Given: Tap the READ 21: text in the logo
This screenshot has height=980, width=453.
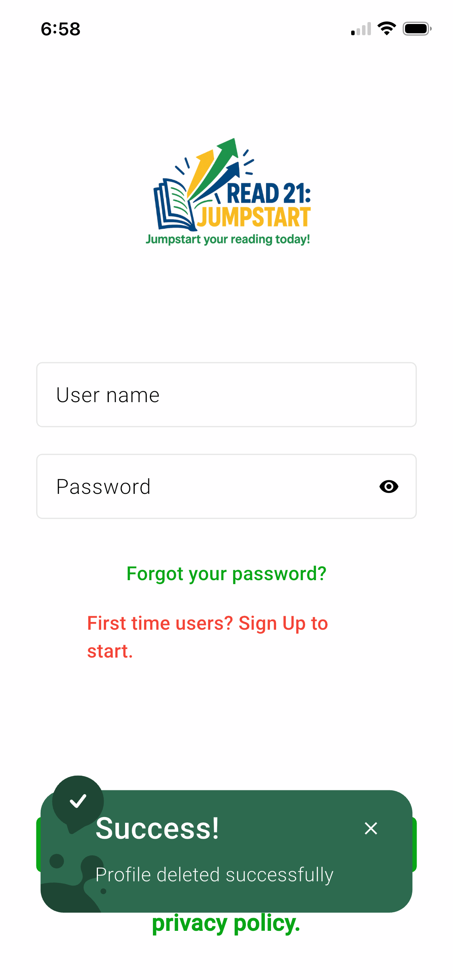Looking at the screenshot, I should point(269,193).
